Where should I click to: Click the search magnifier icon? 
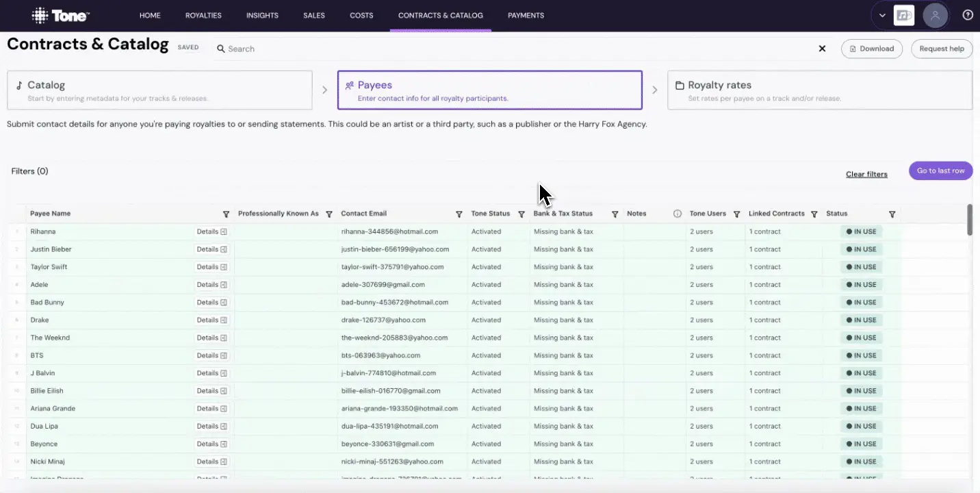221,49
